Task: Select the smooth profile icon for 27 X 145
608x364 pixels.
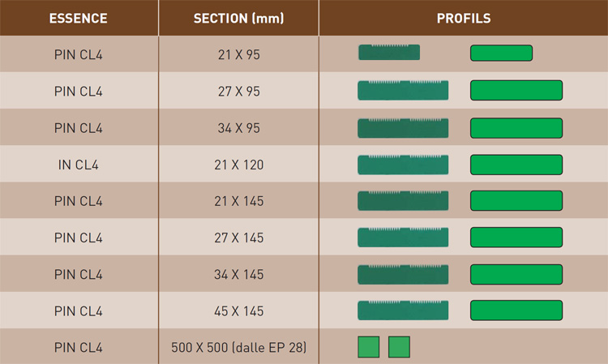Action: click(x=516, y=238)
